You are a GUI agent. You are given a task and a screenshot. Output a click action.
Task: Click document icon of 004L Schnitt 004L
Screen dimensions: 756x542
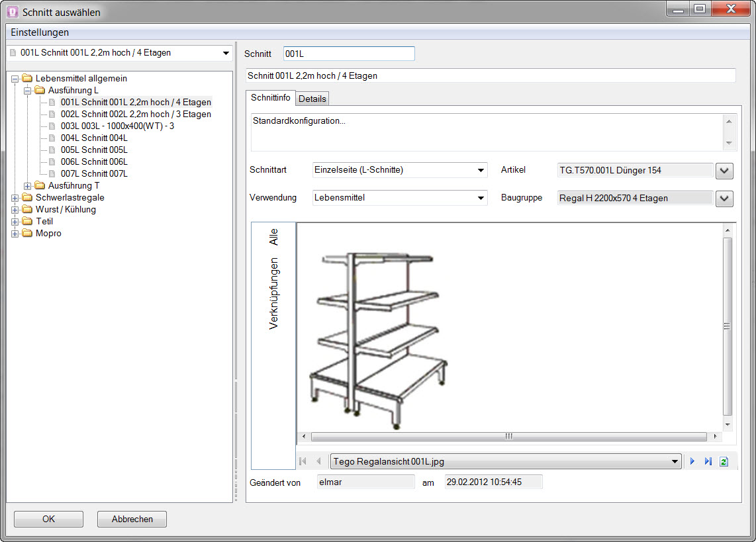pos(52,138)
